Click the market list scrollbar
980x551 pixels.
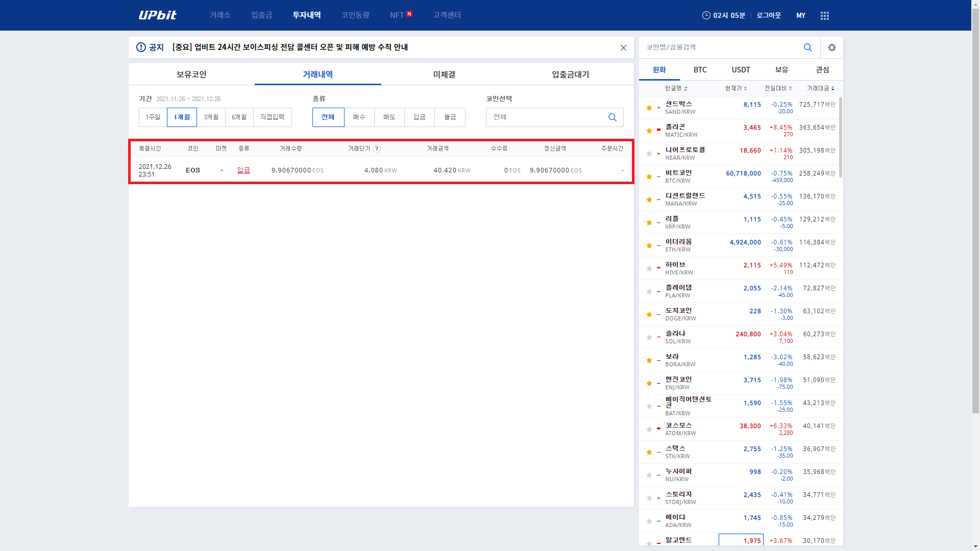(840, 138)
